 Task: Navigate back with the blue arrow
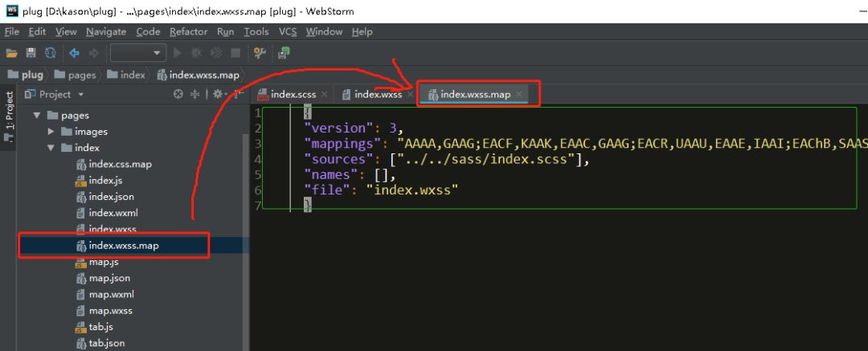[74, 53]
